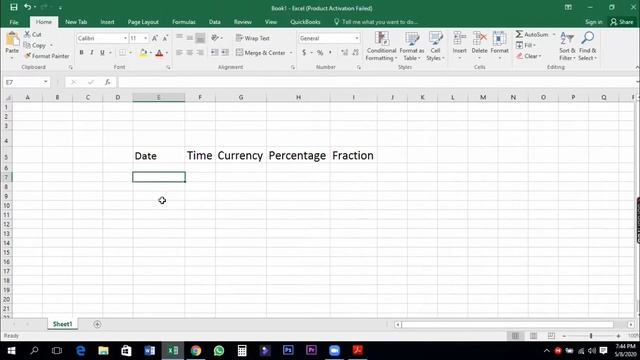Toggle Center alignment
This screenshot has height=360, width=640.
click(190, 53)
